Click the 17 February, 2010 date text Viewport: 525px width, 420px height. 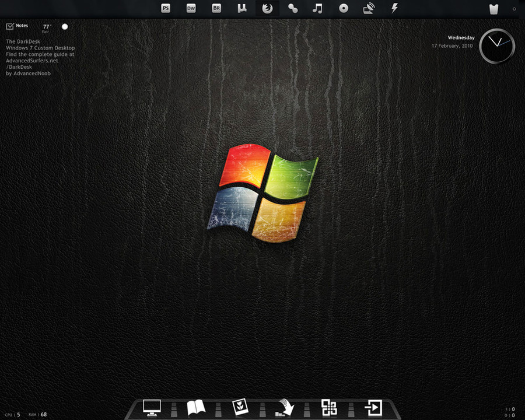click(x=452, y=46)
